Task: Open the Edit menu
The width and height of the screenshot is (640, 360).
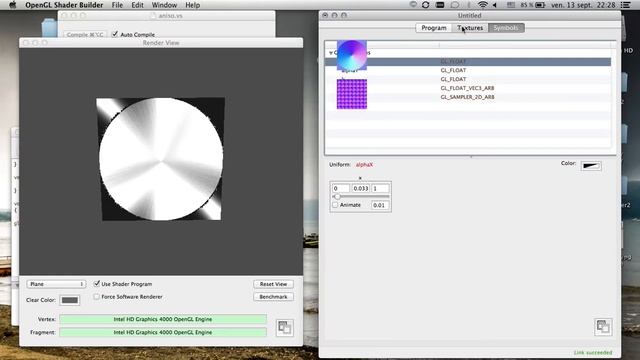Action: 137,5
